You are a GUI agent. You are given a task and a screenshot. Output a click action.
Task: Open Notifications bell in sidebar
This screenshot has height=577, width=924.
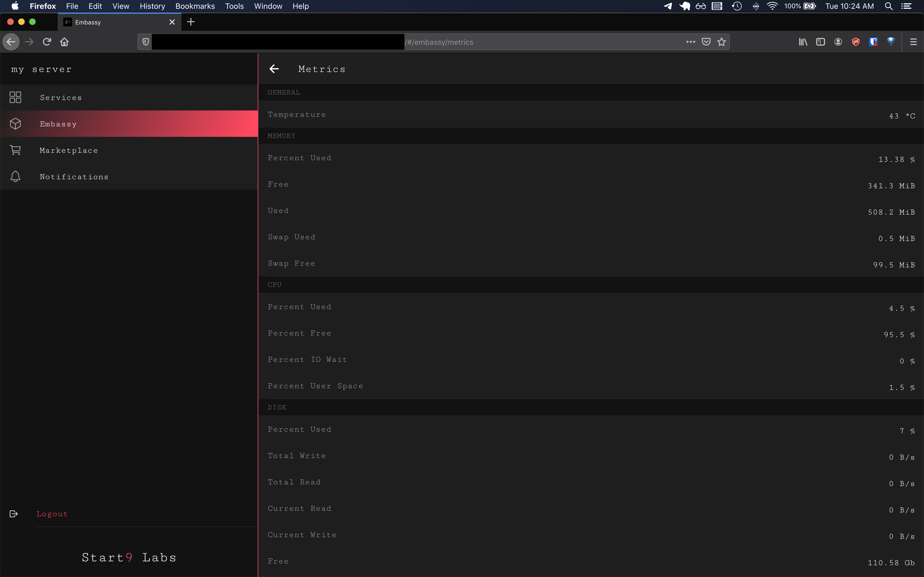tap(15, 177)
